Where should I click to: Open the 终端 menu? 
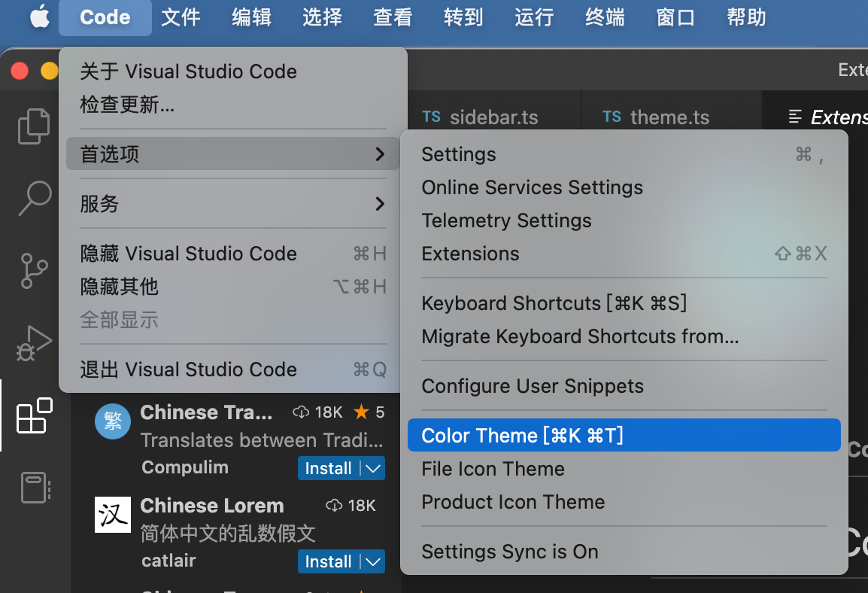coord(605,17)
